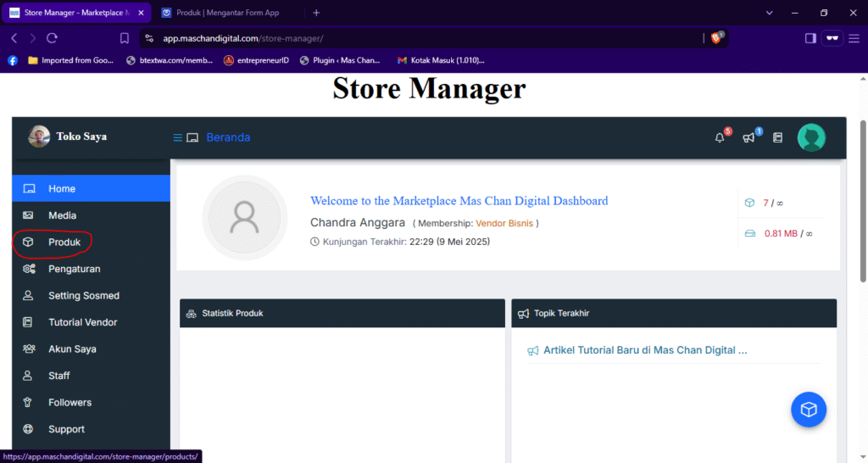Click the page vertical scrollbar

click(x=863, y=200)
